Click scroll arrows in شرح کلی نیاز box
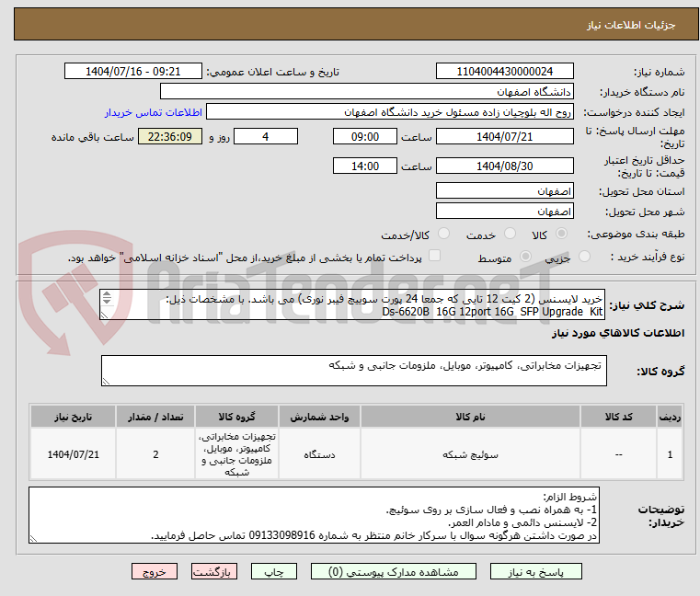Screen dimensions: 700x596 (107, 298)
